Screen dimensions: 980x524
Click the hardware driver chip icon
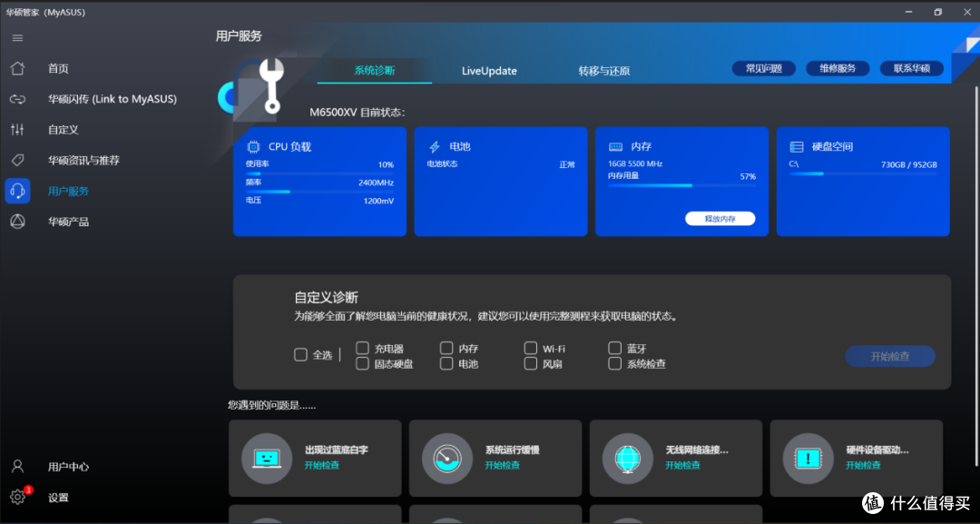point(808,459)
